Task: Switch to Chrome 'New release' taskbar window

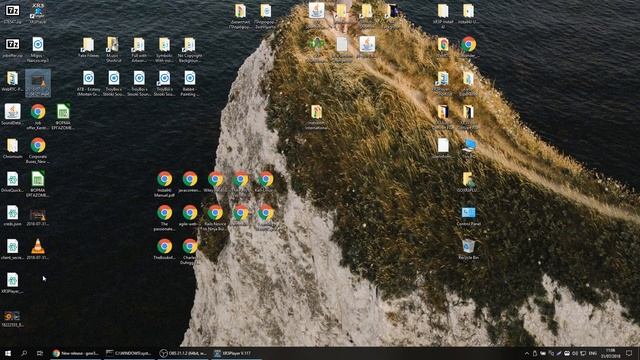Action: click(x=76, y=353)
